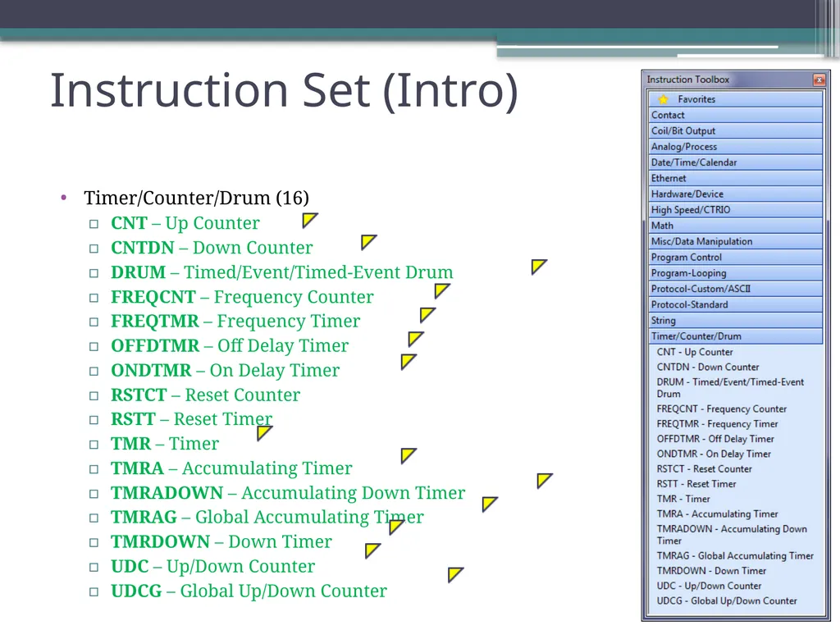Click slide text 'FREQCNT – Frequency Counter'

pyautogui.click(x=242, y=297)
